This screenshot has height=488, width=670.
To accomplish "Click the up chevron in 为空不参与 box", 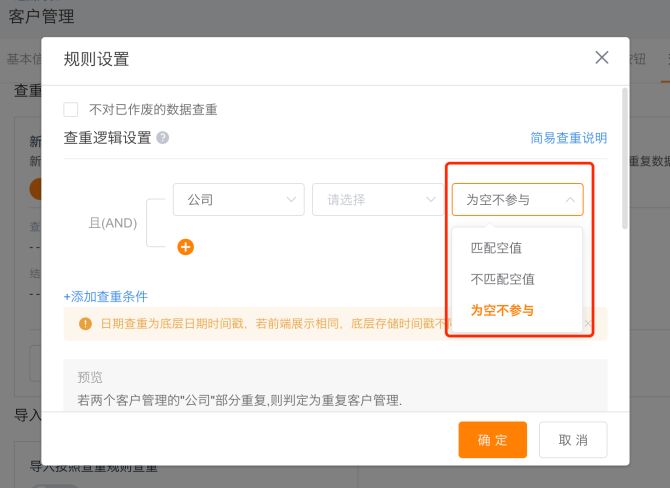I will pyautogui.click(x=570, y=200).
